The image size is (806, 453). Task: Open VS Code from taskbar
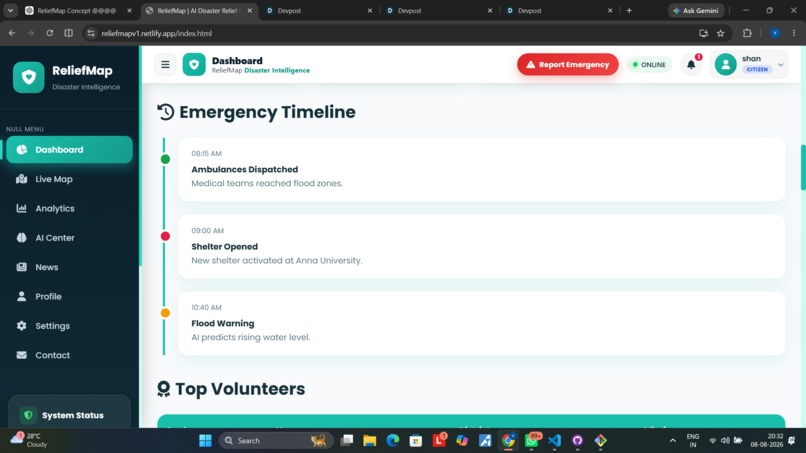(x=554, y=441)
